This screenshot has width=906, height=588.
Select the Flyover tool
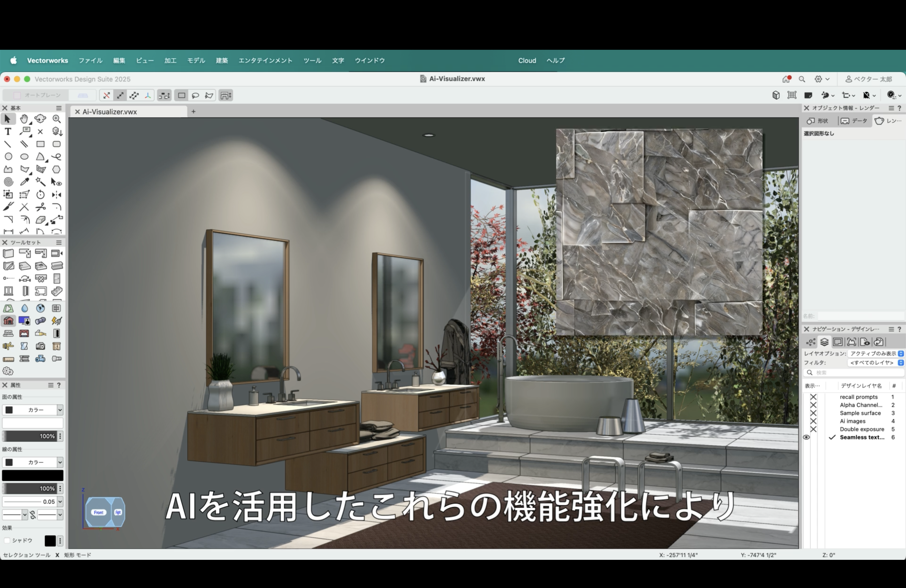[40, 119]
